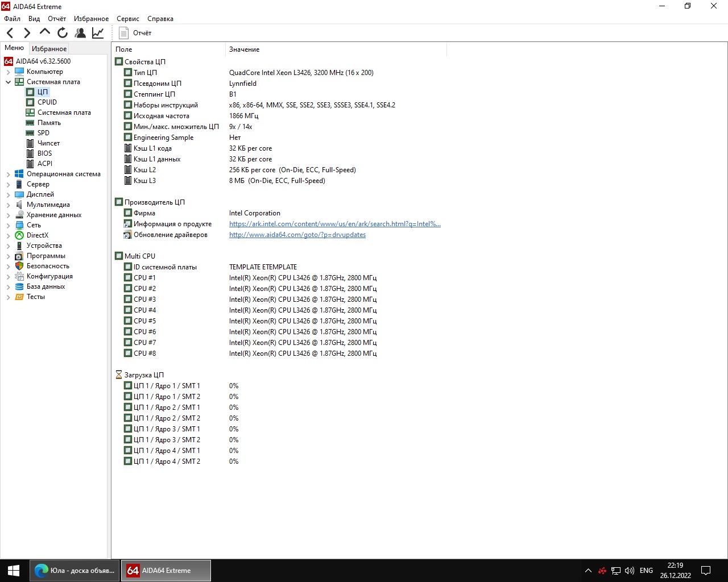
Task: Open the Windows Start menu
Action: (x=14, y=571)
